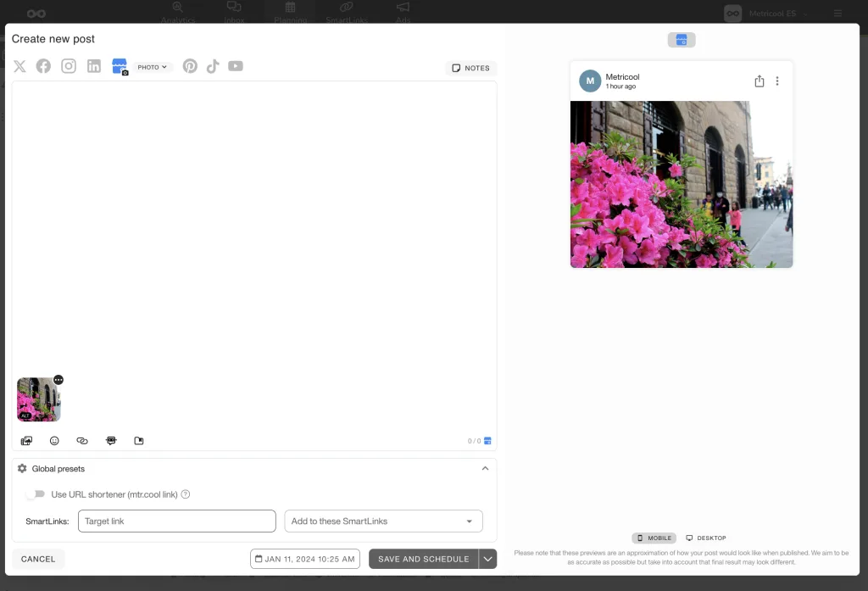Click the preview flower photo
The height and width of the screenshot is (591, 868).
click(682, 185)
